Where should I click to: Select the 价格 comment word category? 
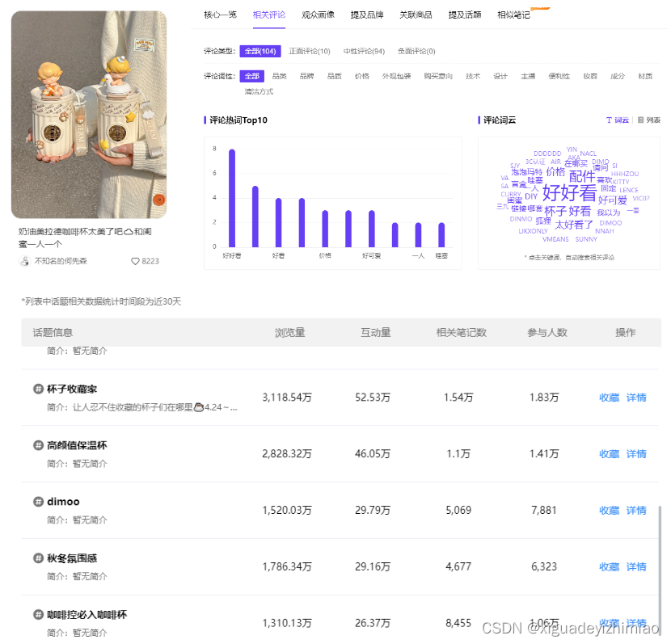tap(361, 76)
